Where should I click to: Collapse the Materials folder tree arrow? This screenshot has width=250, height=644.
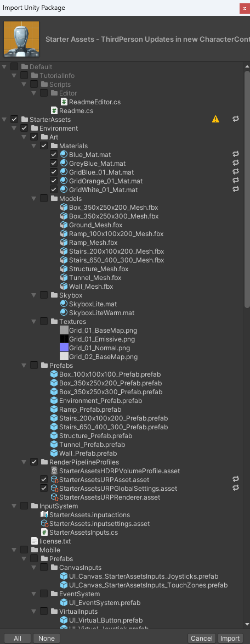pos(34,146)
